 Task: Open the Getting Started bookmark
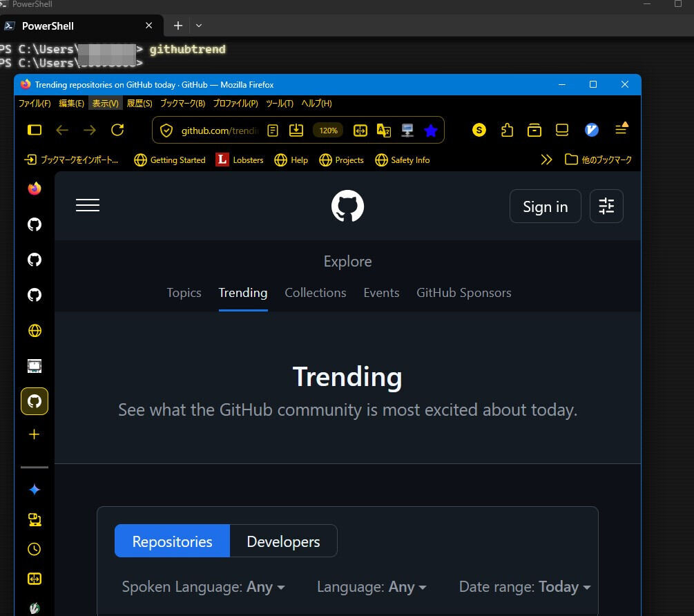[x=169, y=160]
